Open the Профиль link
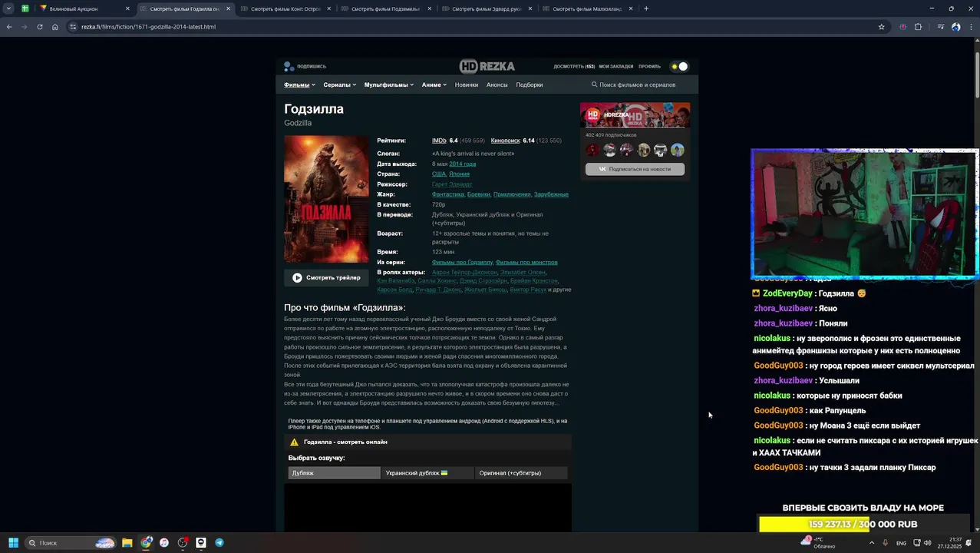The width and height of the screenshot is (980, 553). click(649, 67)
